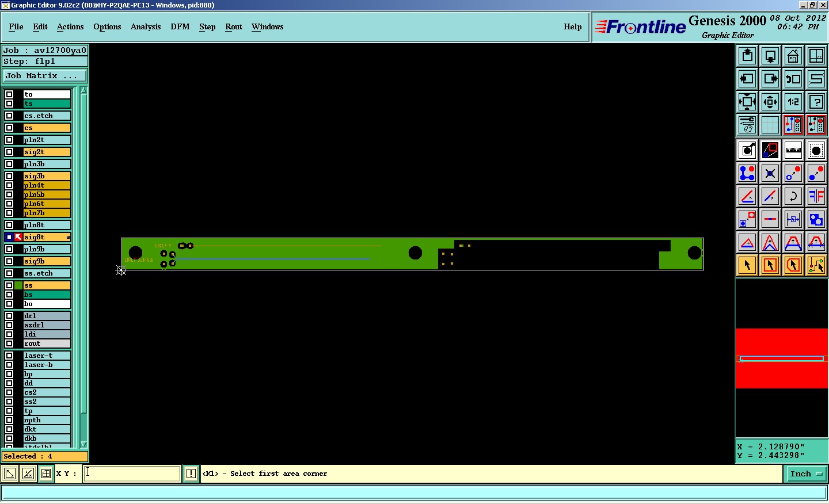Toggle the 'drl' layer checkbox
The image size is (829, 504).
pos(9,316)
